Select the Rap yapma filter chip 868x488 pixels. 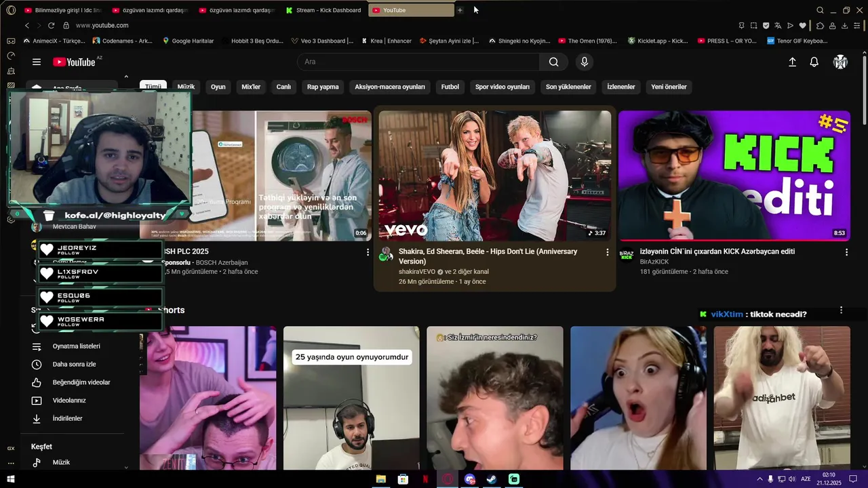323,87
